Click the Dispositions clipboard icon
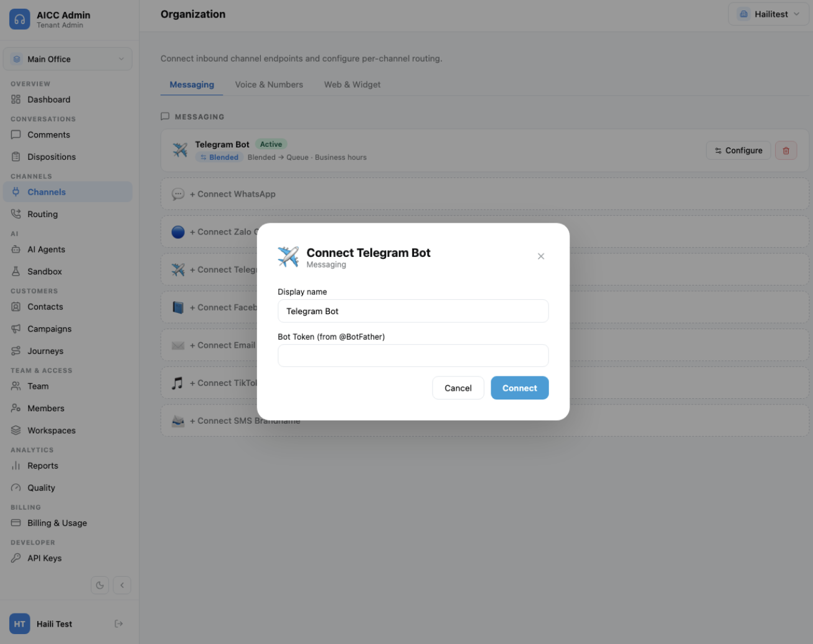813x644 pixels. [x=16, y=157]
